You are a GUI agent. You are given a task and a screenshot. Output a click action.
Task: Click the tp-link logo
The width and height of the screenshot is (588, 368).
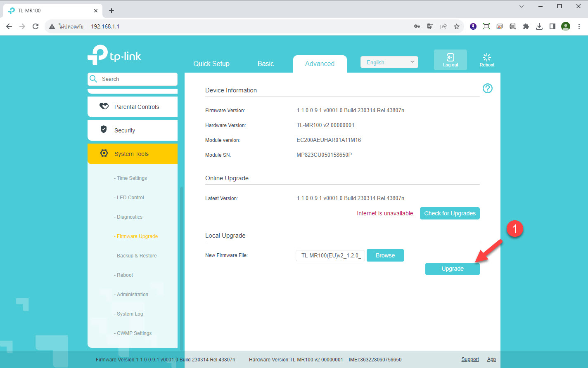[114, 55]
